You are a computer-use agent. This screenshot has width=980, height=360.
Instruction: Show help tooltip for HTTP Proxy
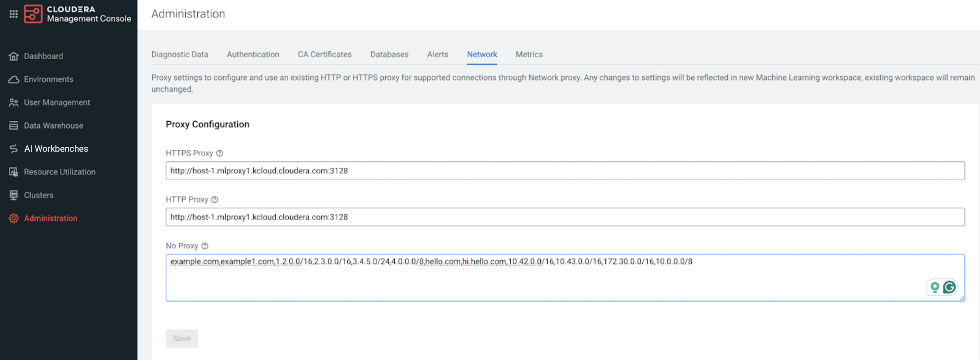pos(215,200)
